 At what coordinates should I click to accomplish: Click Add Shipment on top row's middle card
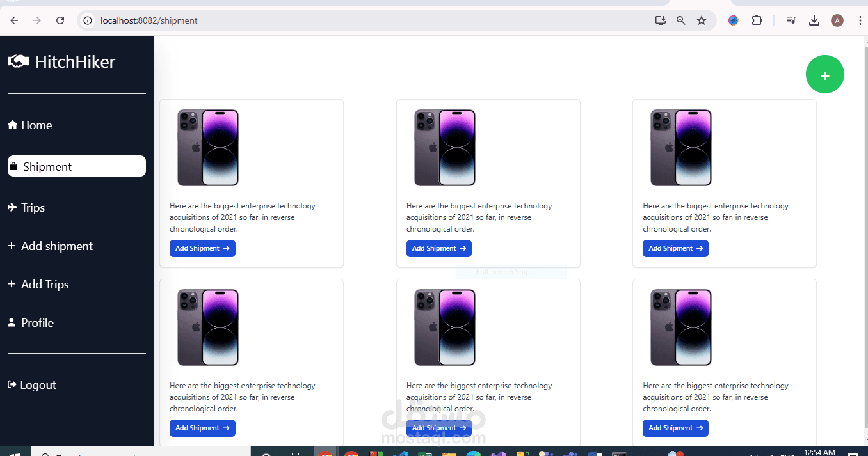click(439, 248)
